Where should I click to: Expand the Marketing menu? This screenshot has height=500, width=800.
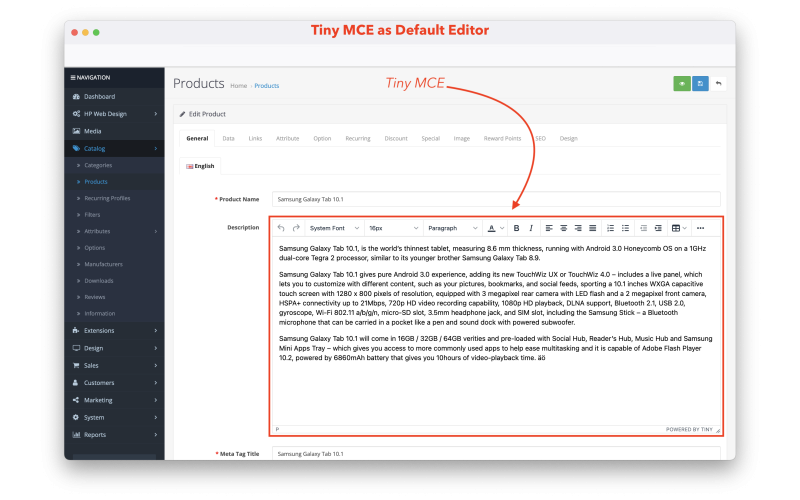pos(114,400)
